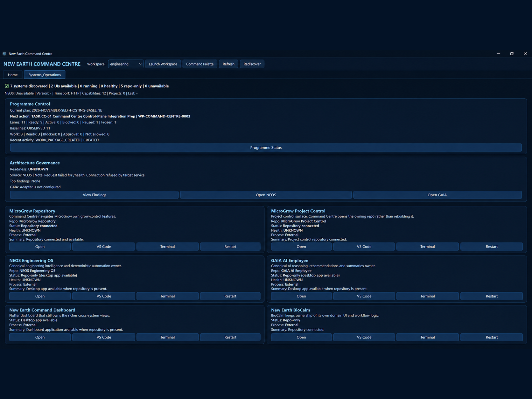Click the Next action TASK.CC-01 line
This screenshot has height=399, width=532.
pos(100,116)
